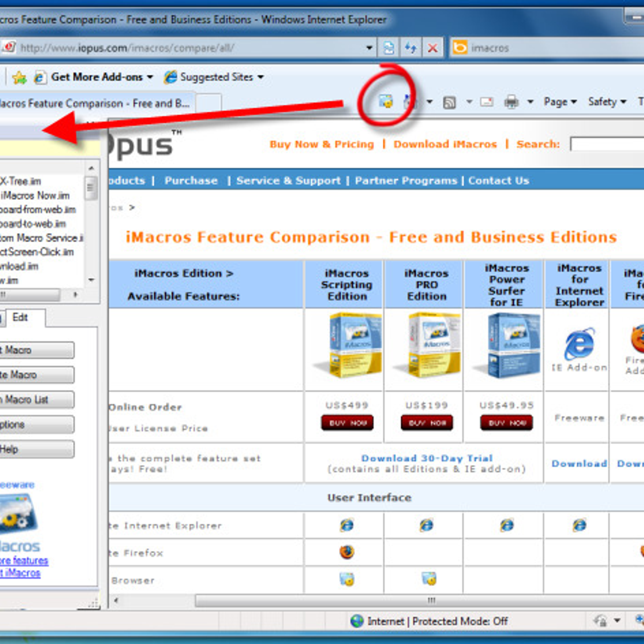Image resolution: width=644 pixels, height=644 pixels.
Task: Click the iMacros gear logo in sidebar
Action: (x=18, y=514)
